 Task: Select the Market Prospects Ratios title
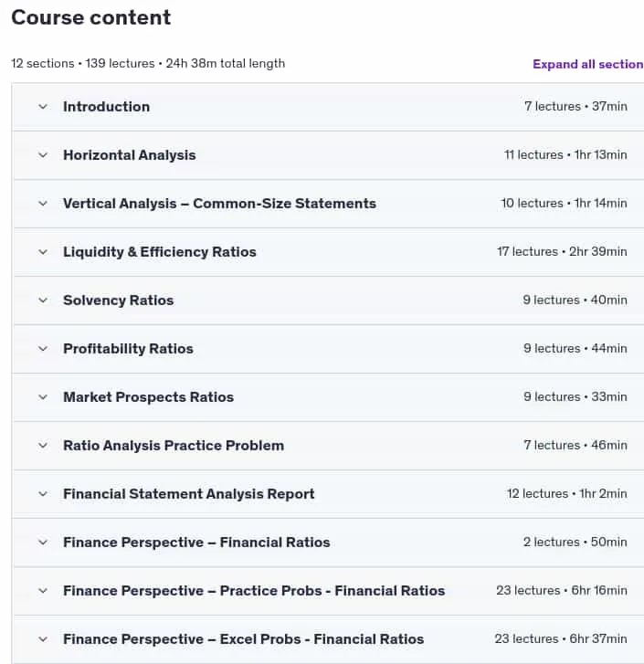(149, 397)
